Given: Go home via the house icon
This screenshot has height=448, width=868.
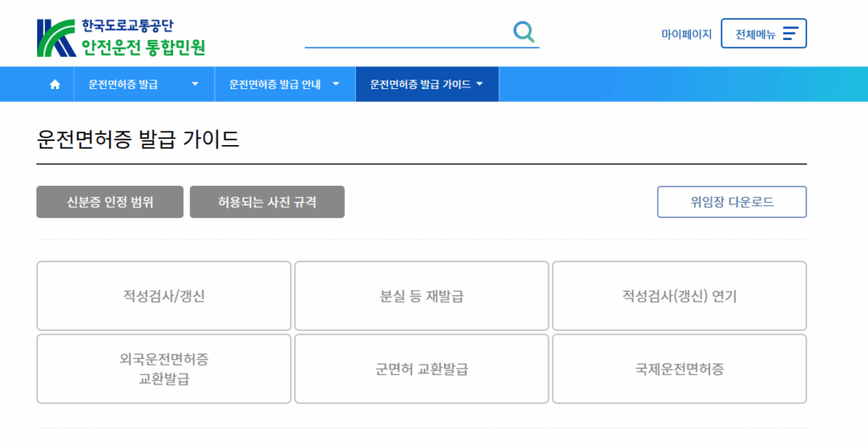Looking at the screenshot, I should click(x=55, y=85).
